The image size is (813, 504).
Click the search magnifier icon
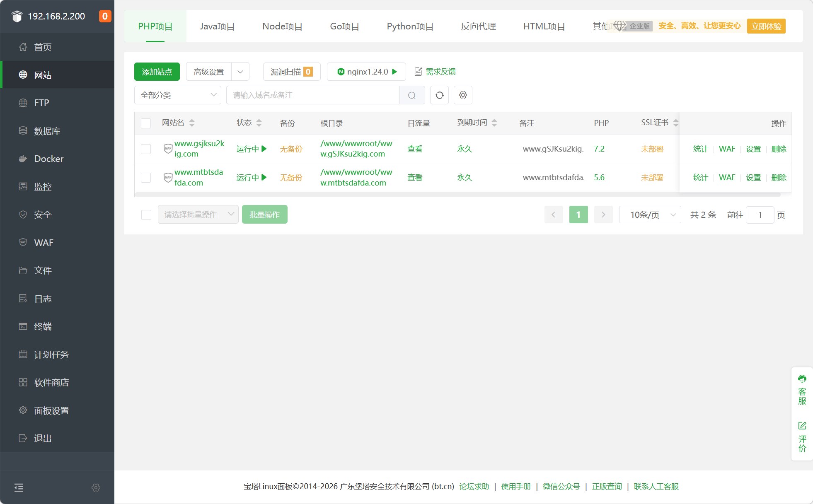point(412,95)
